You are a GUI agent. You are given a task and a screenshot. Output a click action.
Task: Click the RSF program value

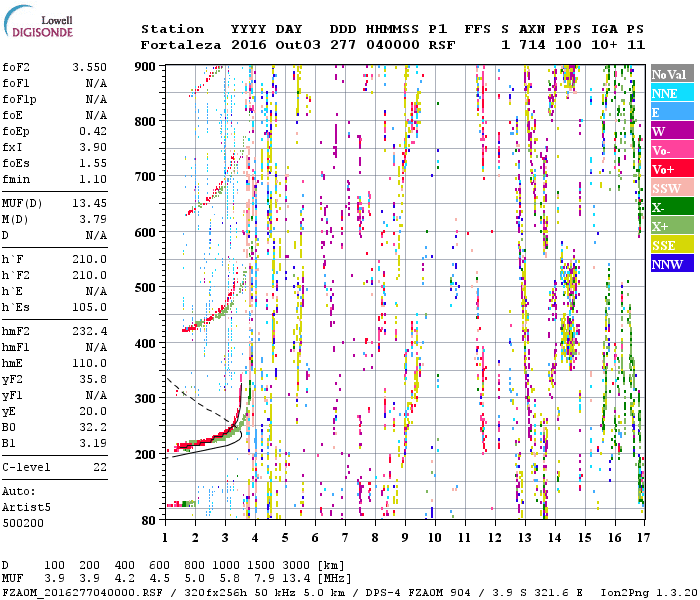(x=442, y=45)
